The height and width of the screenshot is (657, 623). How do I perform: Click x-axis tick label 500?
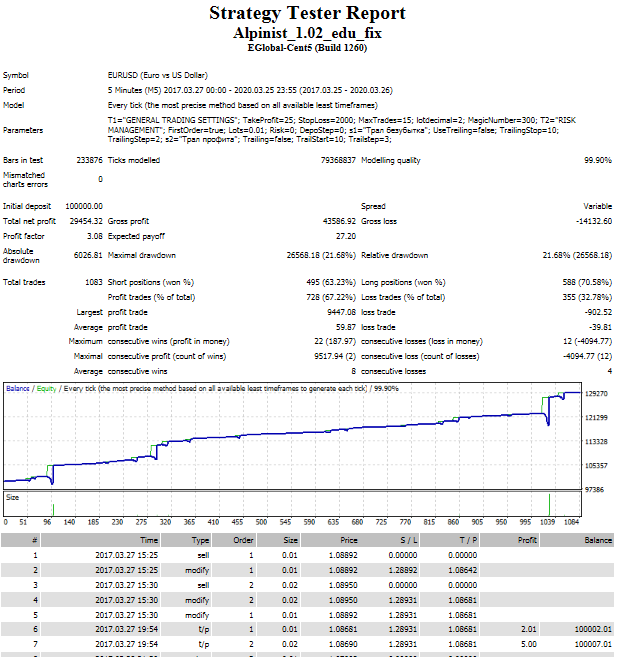pyautogui.click(x=261, y=522)
